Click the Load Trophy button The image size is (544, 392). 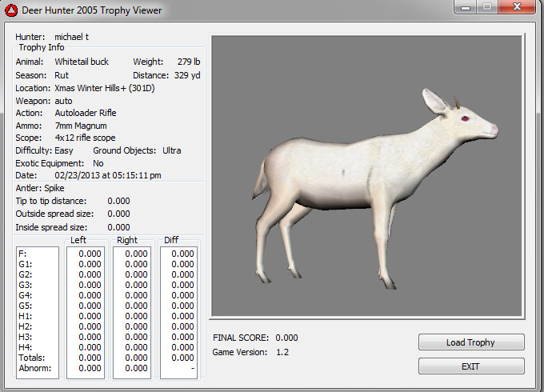(x=470, y=342)
